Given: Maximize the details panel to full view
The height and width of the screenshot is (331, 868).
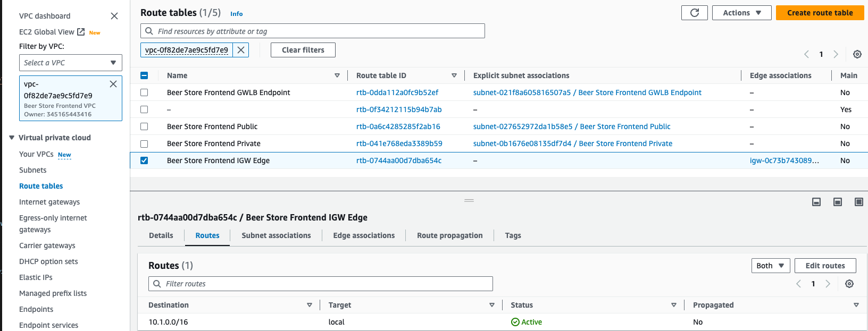Looking at the screenshot, I should pos(858,202).
